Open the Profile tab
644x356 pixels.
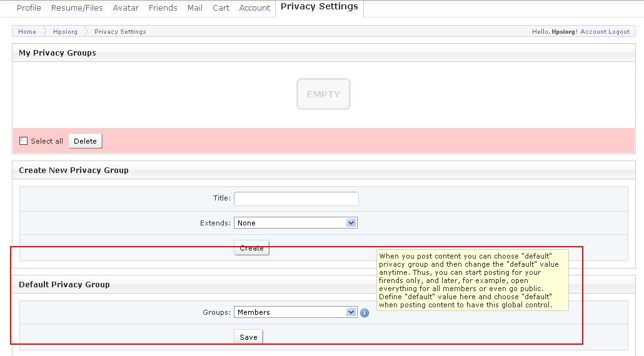pos(29,8)
